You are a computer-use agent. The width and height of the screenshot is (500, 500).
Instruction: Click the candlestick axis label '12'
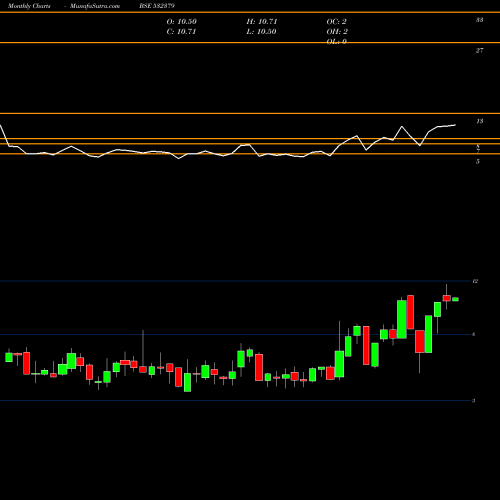tap(475, 281)
